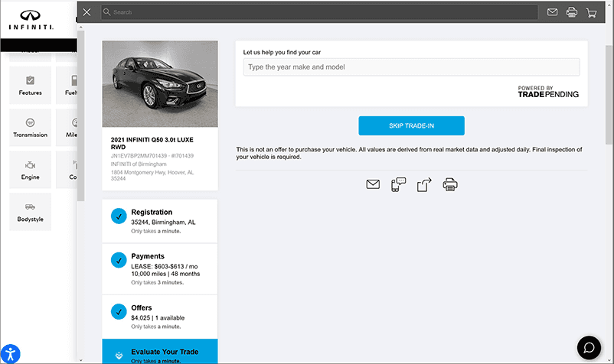Viewport: 614px width, 364px height.
Task: Open the Evaluate Your Trade step
Action: coord(160,352)
